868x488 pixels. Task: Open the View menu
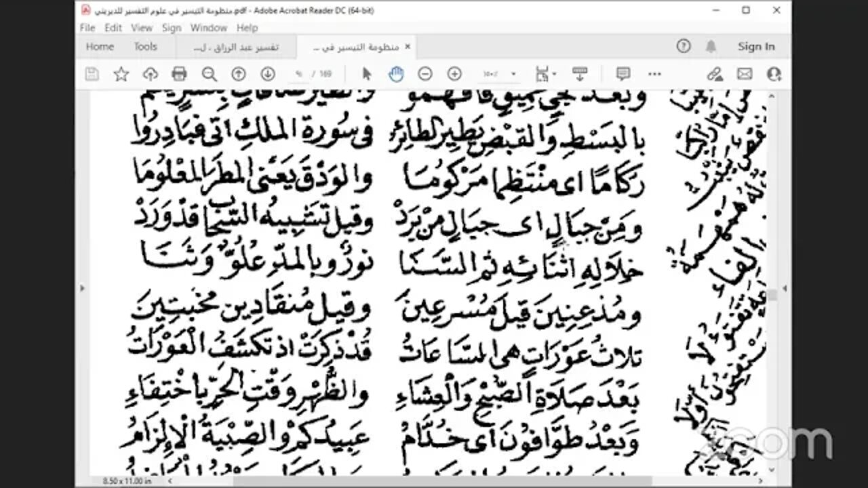coord(142,28)
